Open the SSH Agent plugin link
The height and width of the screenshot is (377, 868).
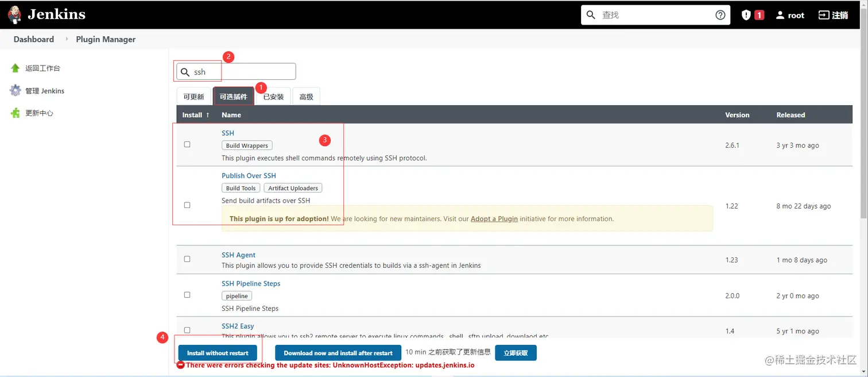tap(238, 255)
